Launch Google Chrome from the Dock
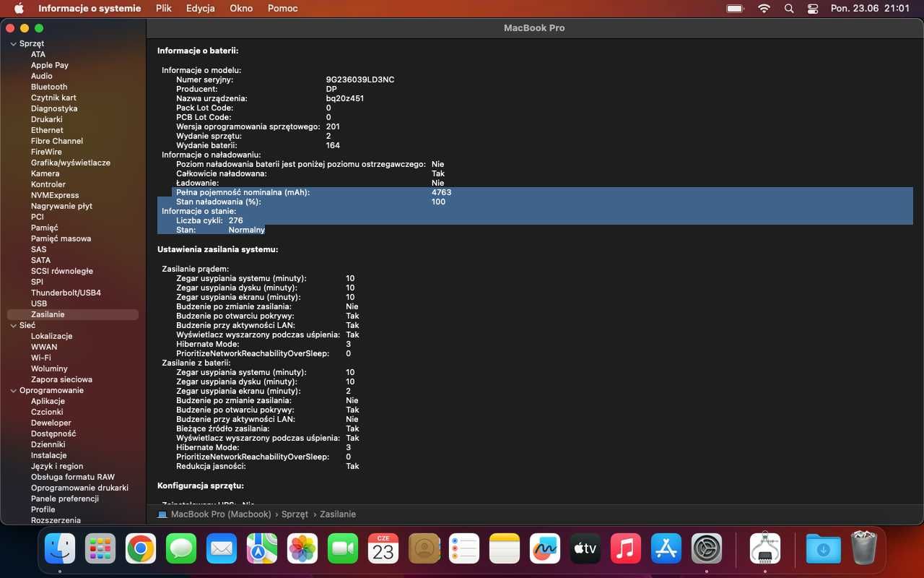 (x=141, y=549)
